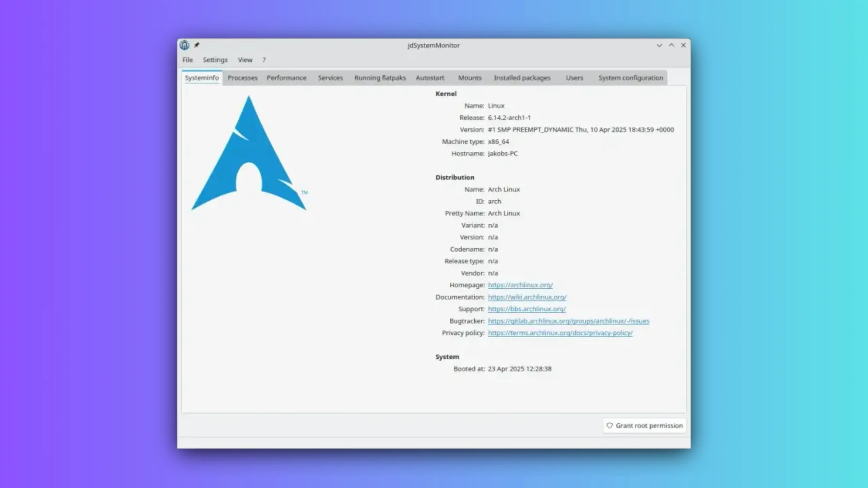The height and width of the screenshot is (488, 868).
Task: Open the Services tab
Action: pyautogui.click(x=330, y=78)
